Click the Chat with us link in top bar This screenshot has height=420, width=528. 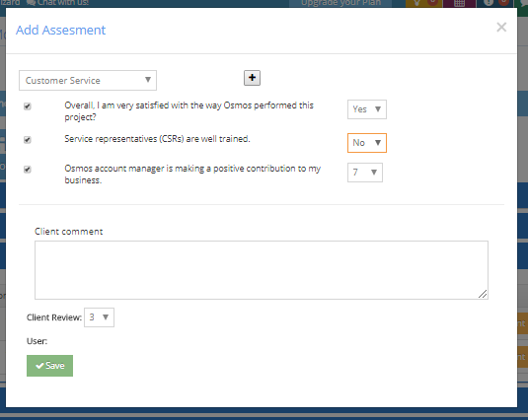pos(57,3)
